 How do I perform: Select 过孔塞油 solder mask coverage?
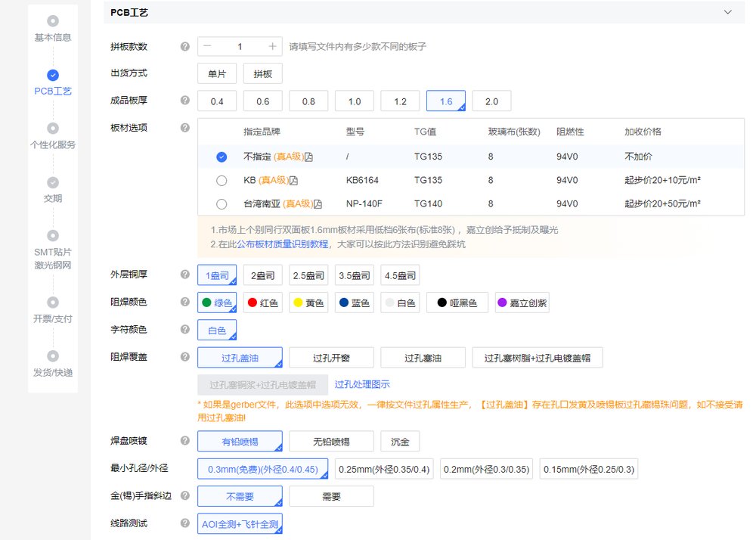tap(423, 358)
